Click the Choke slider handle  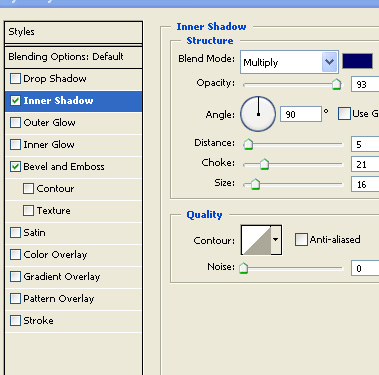pyautogui.click(x=264, y=164)
